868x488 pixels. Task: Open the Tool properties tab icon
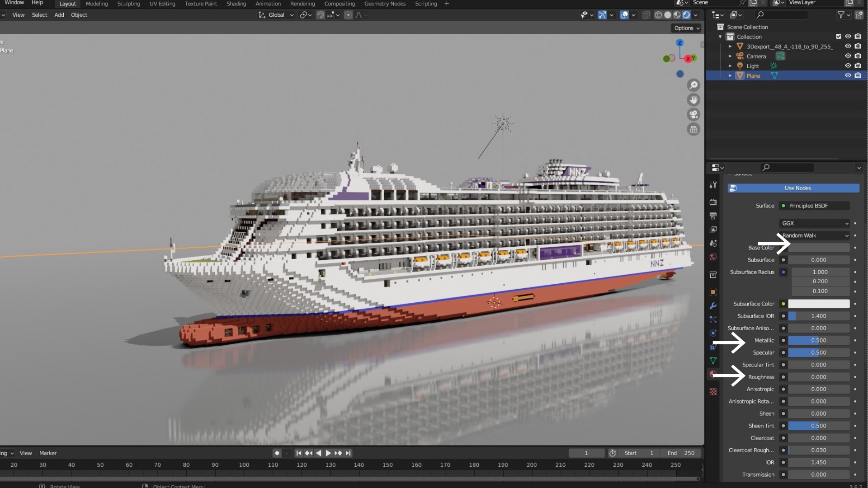pos(713,185)
